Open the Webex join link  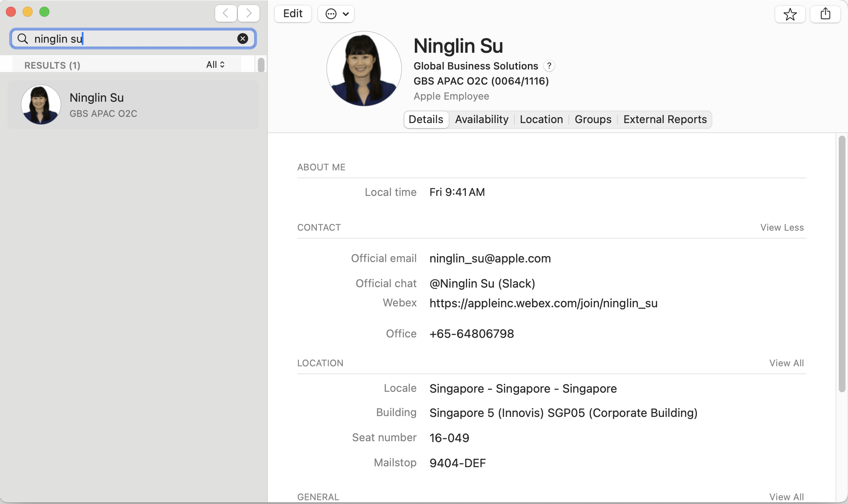543,303
